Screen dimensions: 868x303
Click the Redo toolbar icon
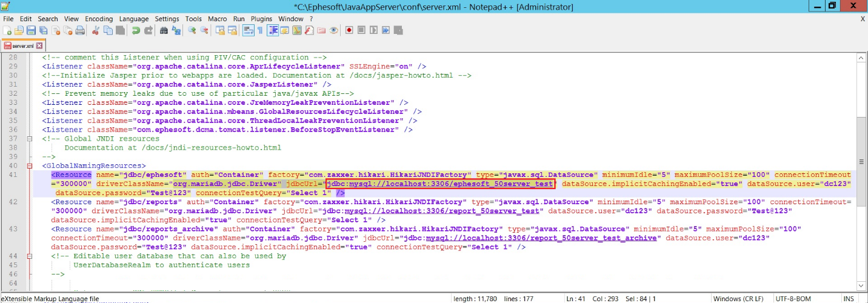coord(148,30)
